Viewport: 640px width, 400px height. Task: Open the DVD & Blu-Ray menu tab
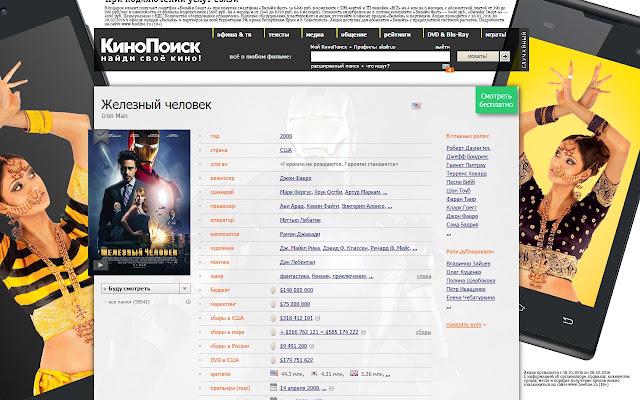click(448, 34)
